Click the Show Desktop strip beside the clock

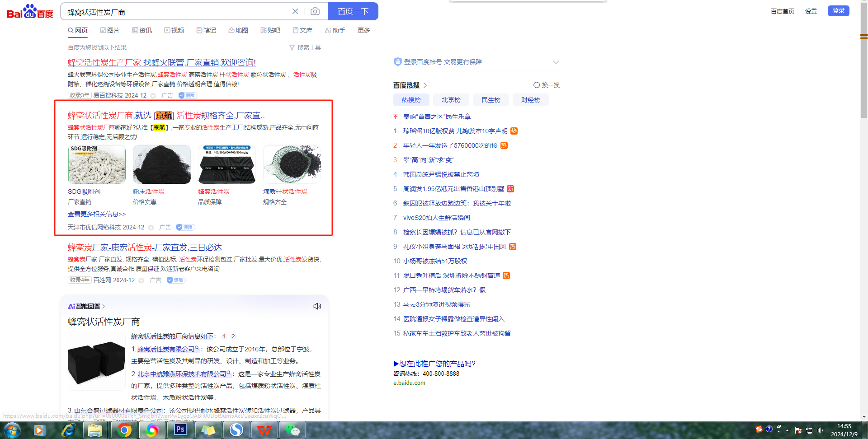point(864,430)
